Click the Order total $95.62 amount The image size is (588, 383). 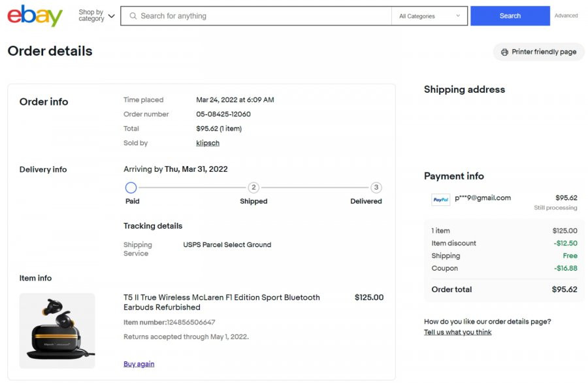pos(564,290)
